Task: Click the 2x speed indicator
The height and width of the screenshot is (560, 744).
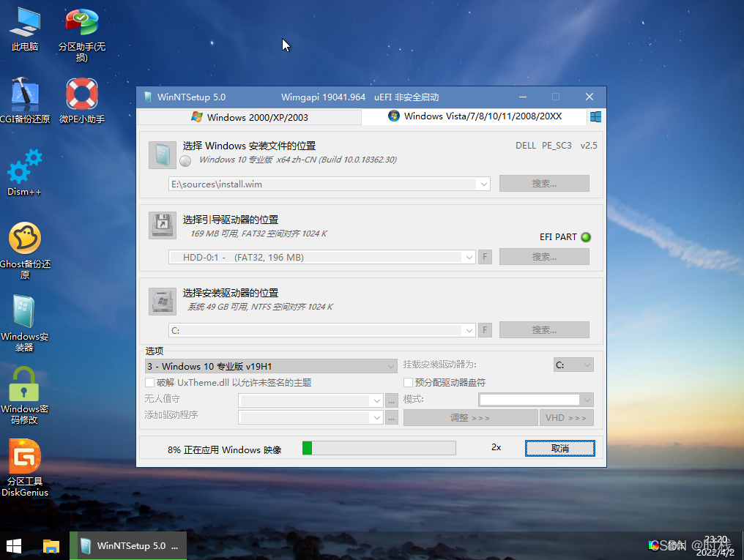Action: 496,447
